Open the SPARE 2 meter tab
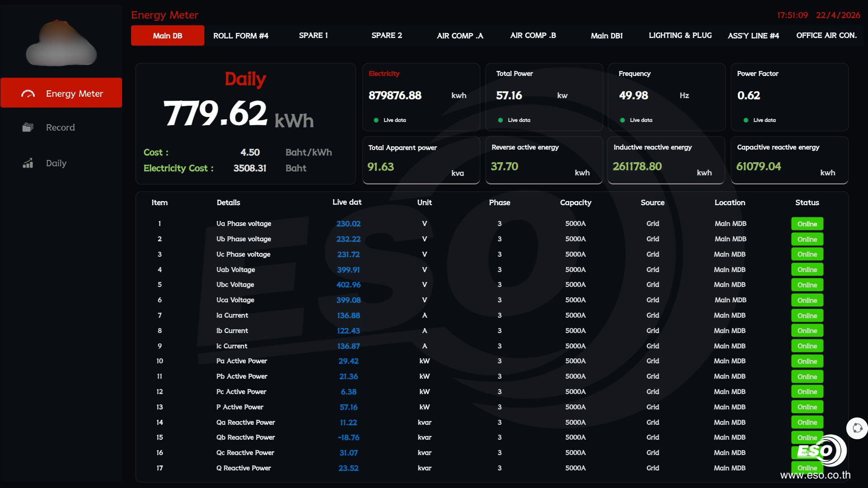Screen dimensions: 868x488 387,36
